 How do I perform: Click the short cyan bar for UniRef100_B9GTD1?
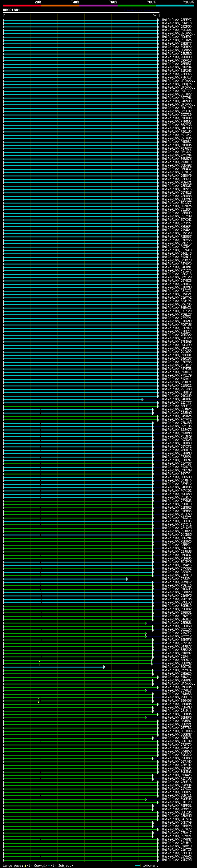coord(54,667)
